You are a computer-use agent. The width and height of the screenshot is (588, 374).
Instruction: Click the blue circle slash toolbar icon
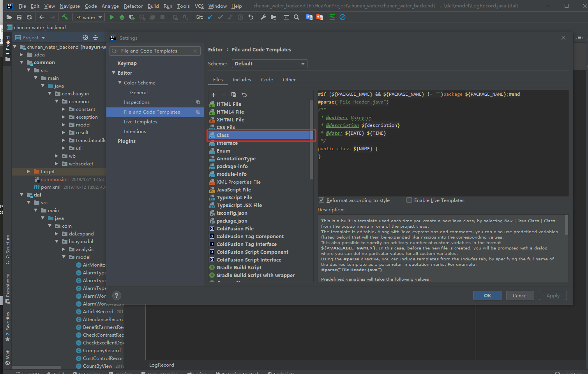[x=343, y=17]
